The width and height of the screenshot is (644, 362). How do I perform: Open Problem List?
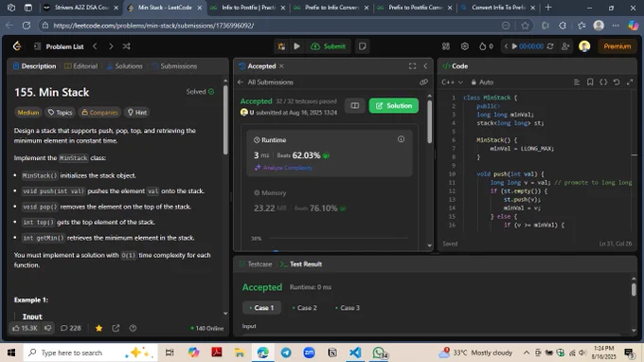[59, 46]
